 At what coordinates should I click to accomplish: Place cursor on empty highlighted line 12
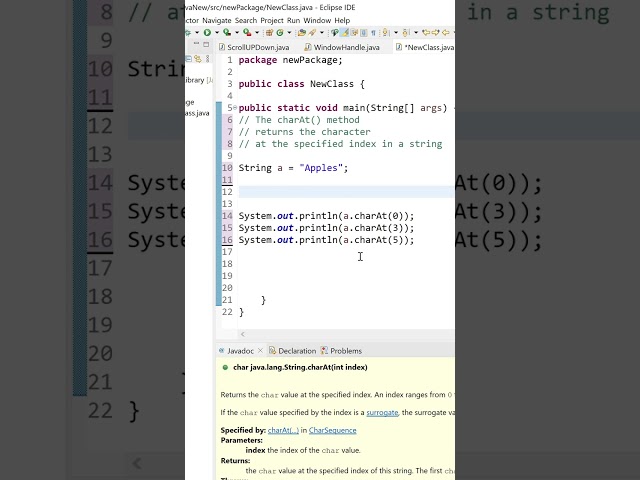point(346,192)
